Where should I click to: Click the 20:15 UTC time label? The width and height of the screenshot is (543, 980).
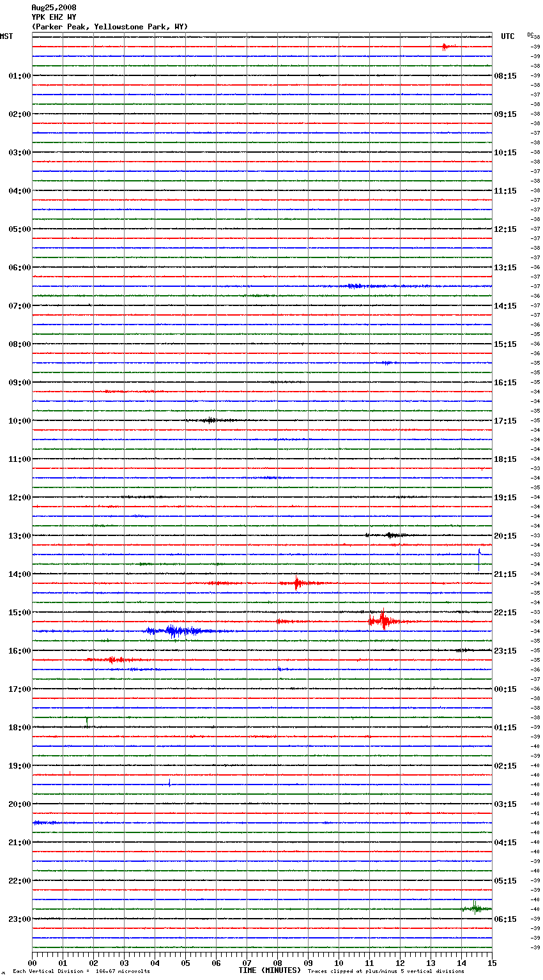point(505,536)
